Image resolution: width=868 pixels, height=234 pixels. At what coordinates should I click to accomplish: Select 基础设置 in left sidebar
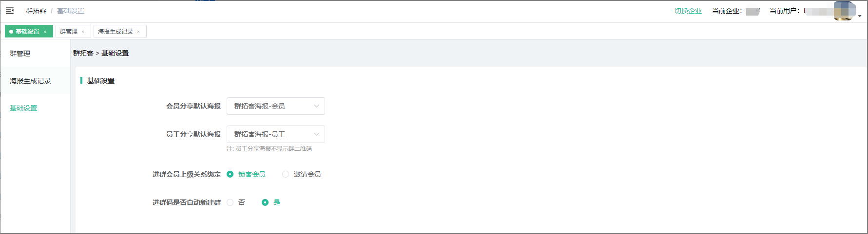23,108
